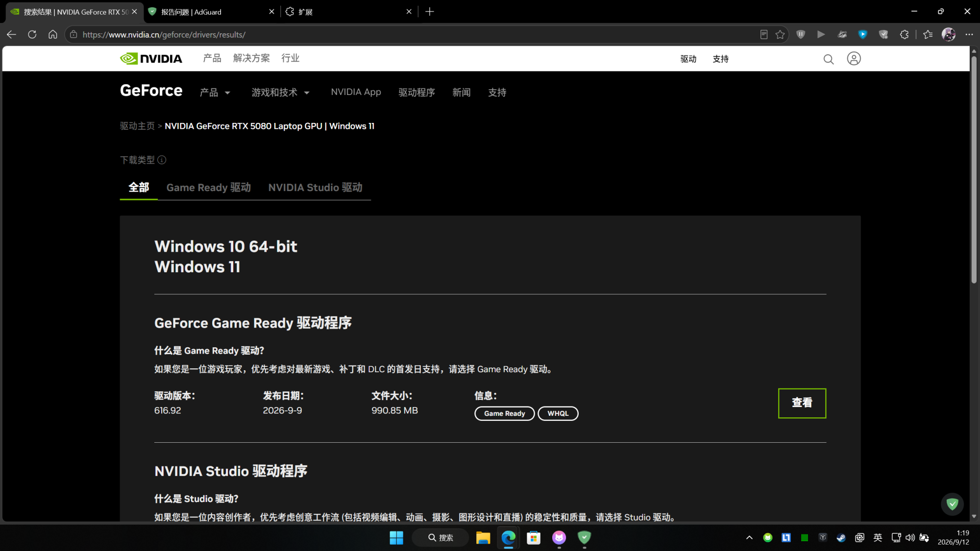Open Windows Start menu
Screen dimensions: 980x551
396,538
